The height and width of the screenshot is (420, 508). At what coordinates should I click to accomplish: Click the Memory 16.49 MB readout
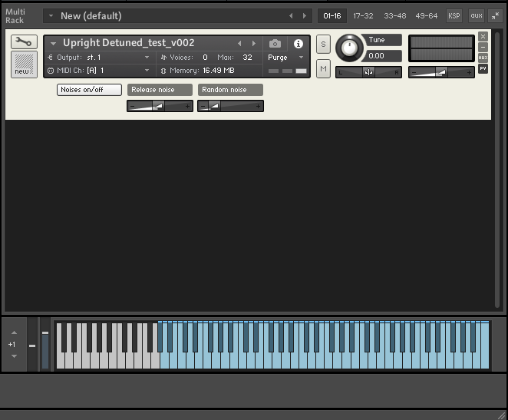click(x=219, y=71)
